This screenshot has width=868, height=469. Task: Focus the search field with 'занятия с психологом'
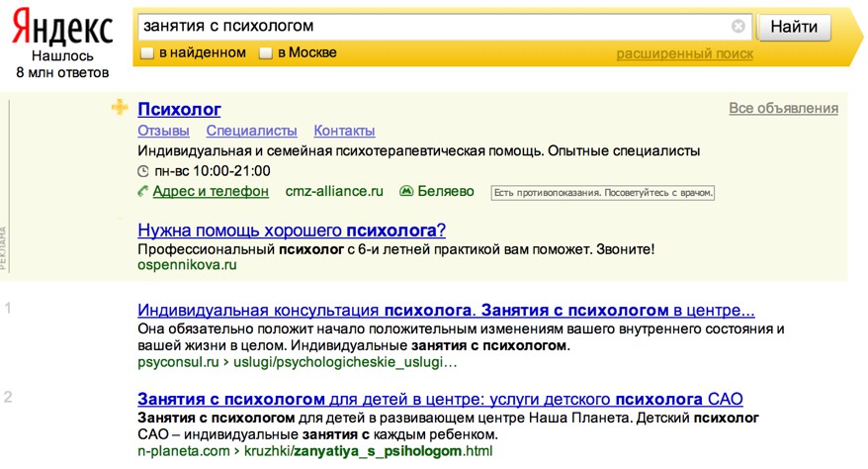445,26
